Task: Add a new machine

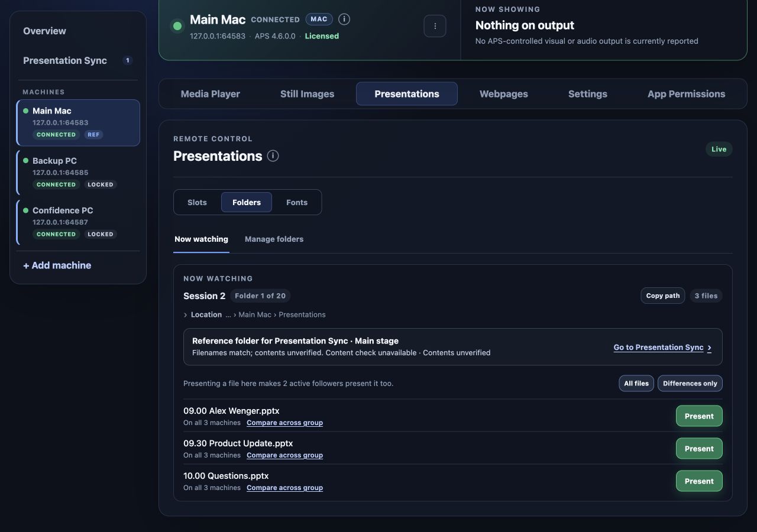Action: [x=57, y=265]
